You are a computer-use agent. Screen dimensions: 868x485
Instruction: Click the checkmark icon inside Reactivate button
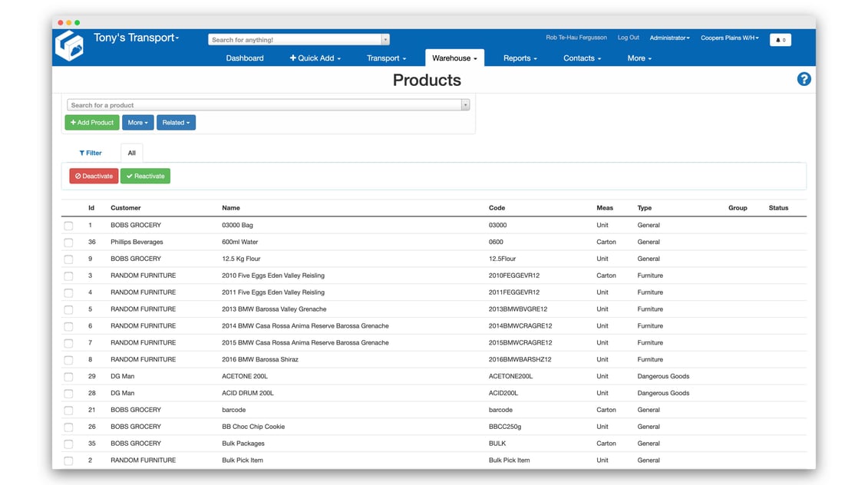[x=129, y=176]
